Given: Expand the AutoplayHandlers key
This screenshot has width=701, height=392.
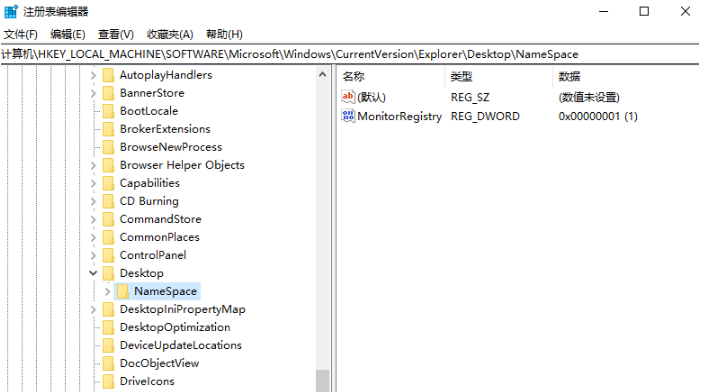Looking at the screenshot, I should (x=93, y=75).
